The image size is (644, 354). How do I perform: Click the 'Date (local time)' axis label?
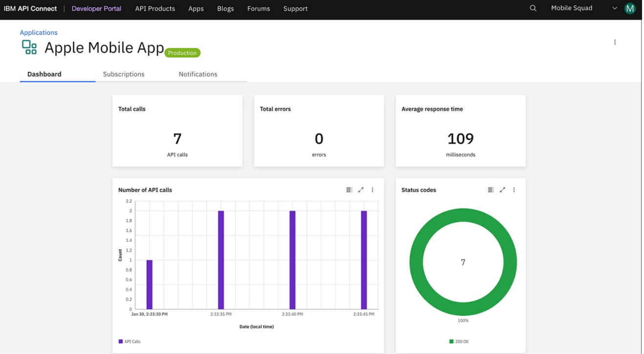(x=257, y=327)
